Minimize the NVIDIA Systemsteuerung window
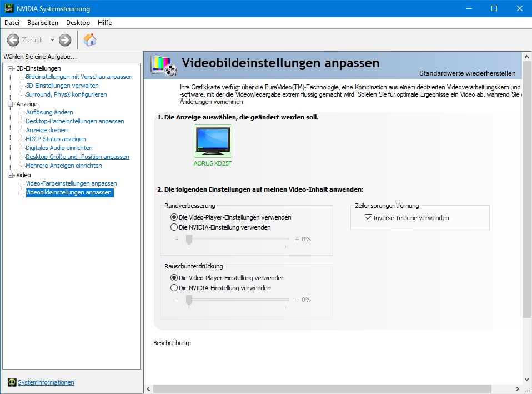The image size is (532, 394). click(x=469, y=8)
